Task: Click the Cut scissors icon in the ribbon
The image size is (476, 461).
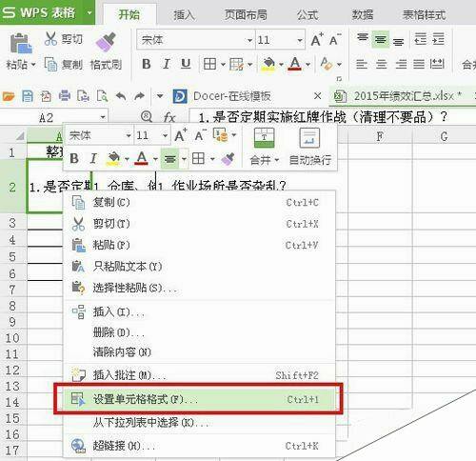Action: click(50, 39)
